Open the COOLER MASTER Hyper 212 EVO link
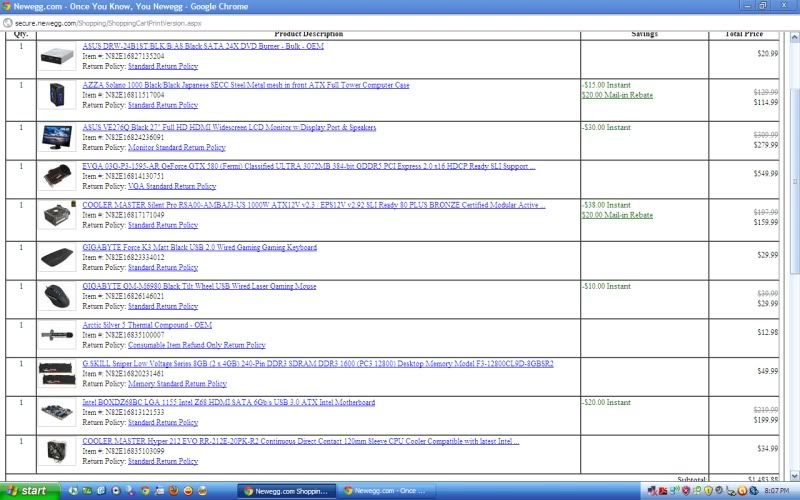This screenshot has height=500, width=800. point(301,441)
